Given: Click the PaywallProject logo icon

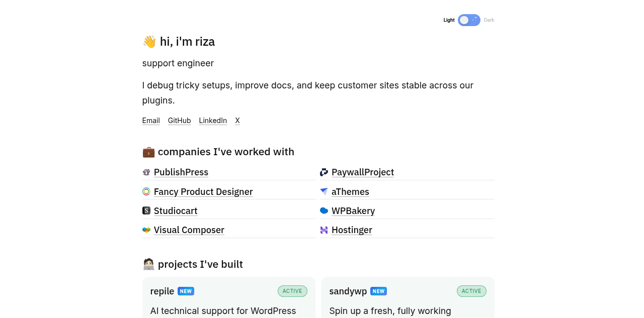Looking at the screenshot, I should [324, 172].
